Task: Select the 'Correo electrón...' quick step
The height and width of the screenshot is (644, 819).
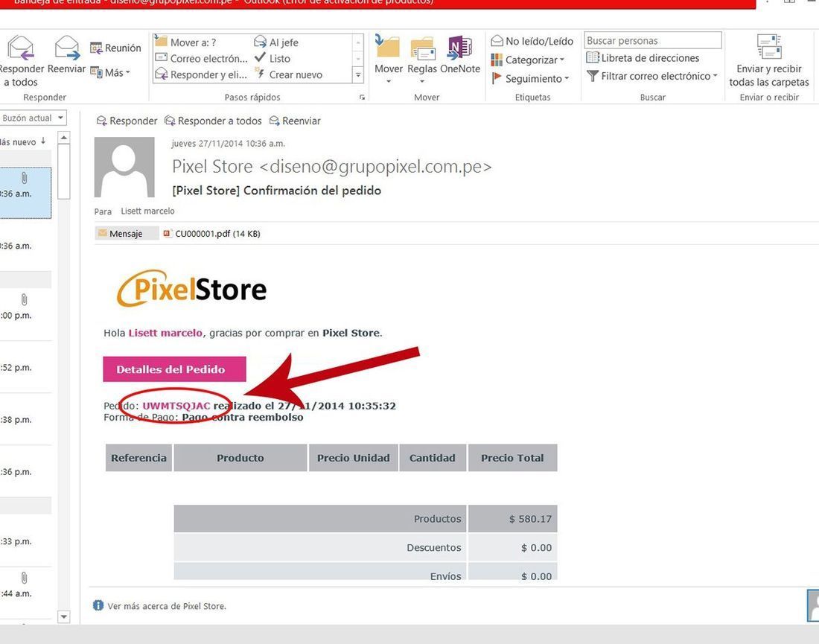Action: [202, 59]
